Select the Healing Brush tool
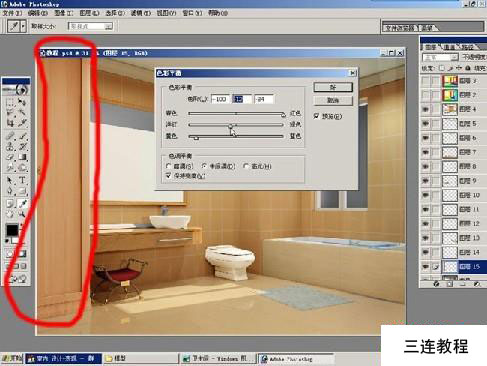 pyautogui.click(x=10, y=136)
